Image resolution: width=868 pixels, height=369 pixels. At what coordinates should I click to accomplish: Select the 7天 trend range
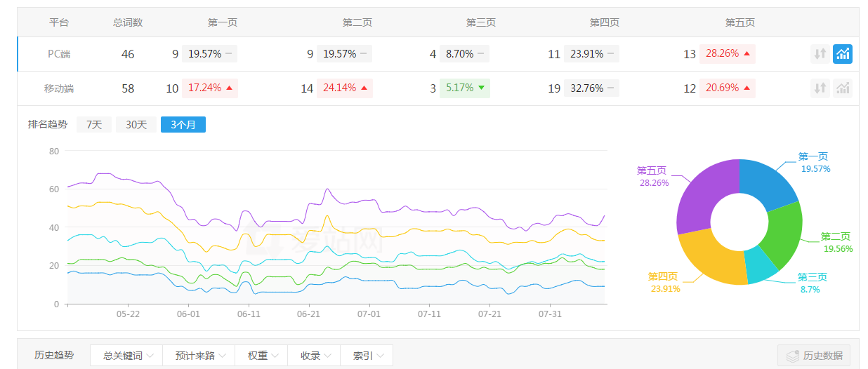point(94,125)
